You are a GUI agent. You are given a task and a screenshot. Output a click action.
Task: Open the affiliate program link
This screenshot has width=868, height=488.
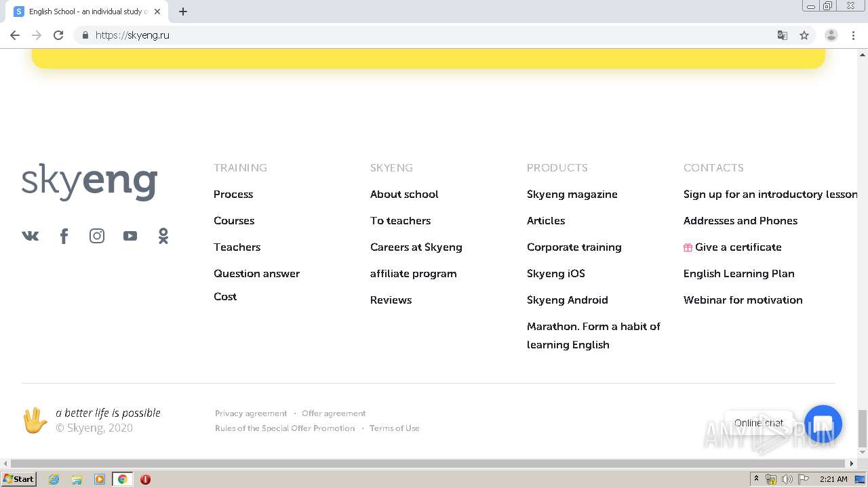pos(414,273)
